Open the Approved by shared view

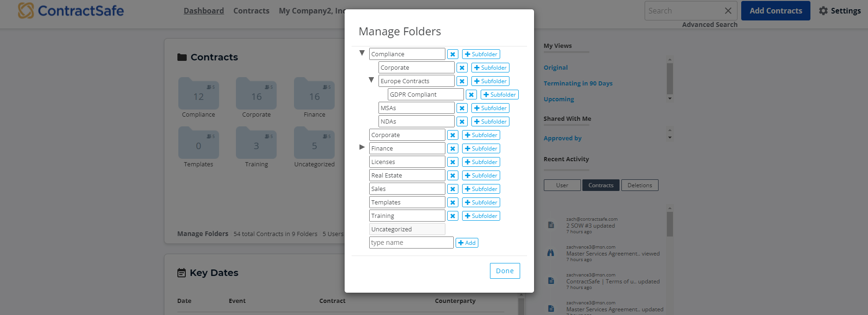562,138
